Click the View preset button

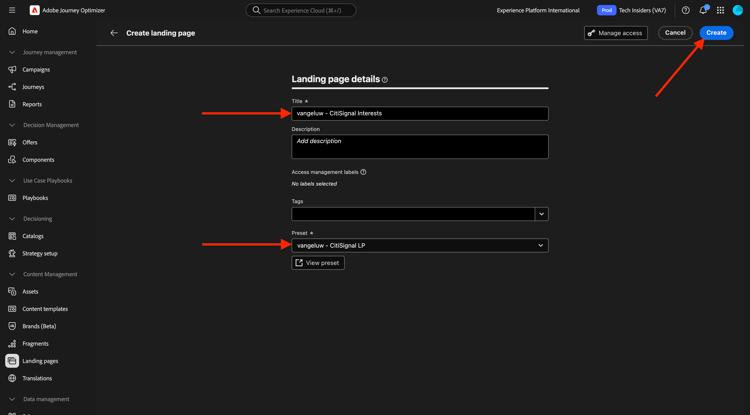(318, 262)
